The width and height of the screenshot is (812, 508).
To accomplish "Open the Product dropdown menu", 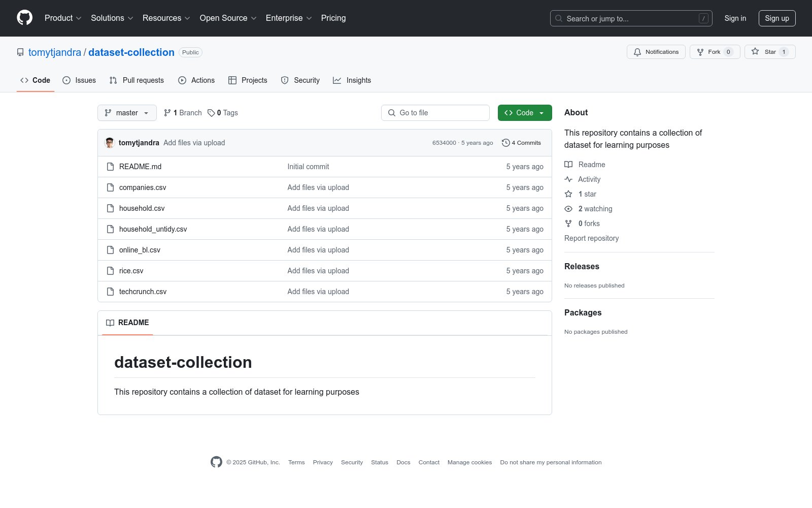I will 63,18.
